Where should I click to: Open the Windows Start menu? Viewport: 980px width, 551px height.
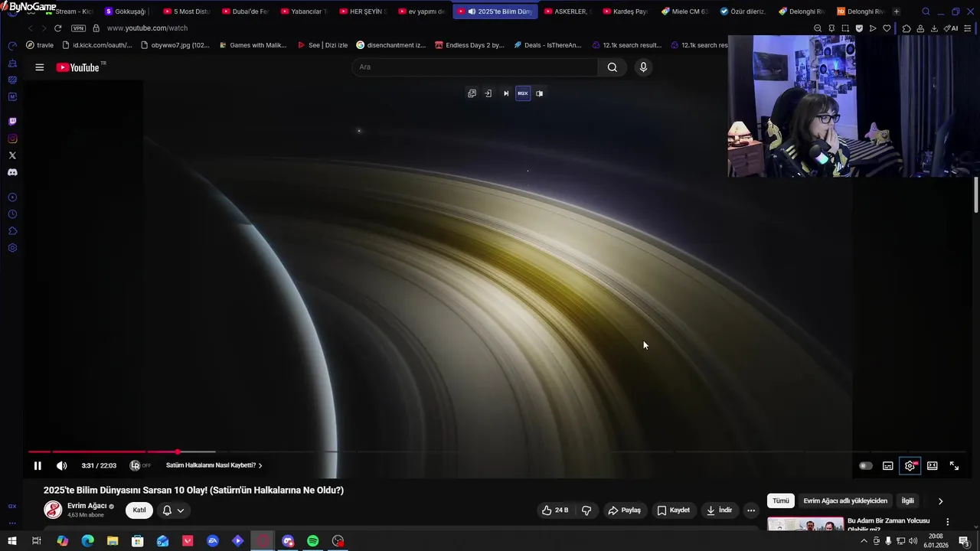[12, 541]
